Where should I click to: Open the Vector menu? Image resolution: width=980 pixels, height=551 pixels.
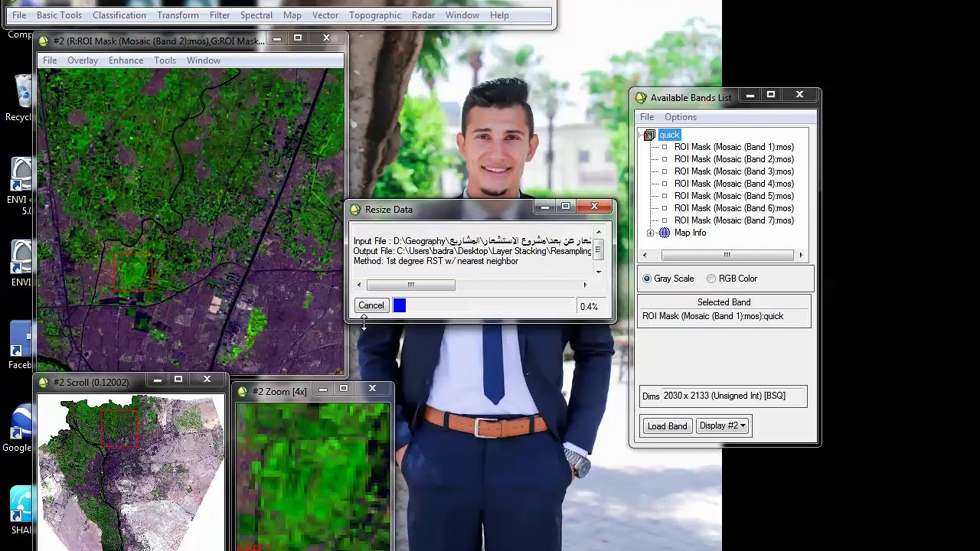pyautogui.click(x=325, y=15)
